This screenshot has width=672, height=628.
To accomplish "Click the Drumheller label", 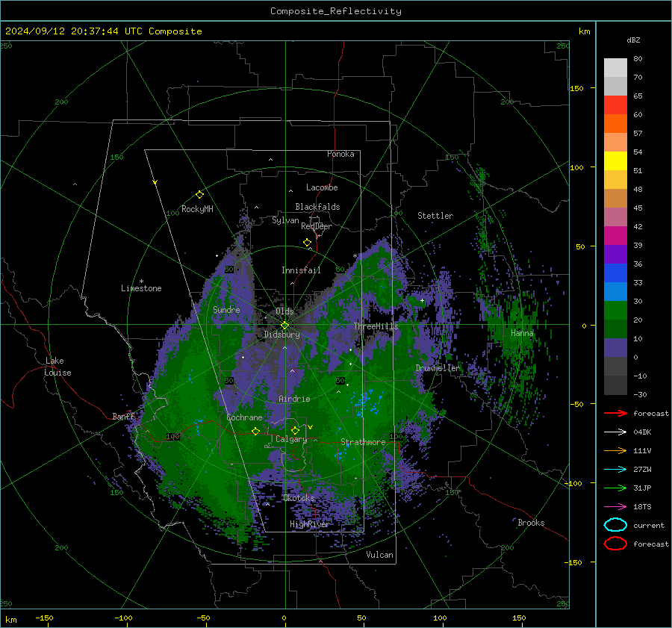I will [438, 368].
